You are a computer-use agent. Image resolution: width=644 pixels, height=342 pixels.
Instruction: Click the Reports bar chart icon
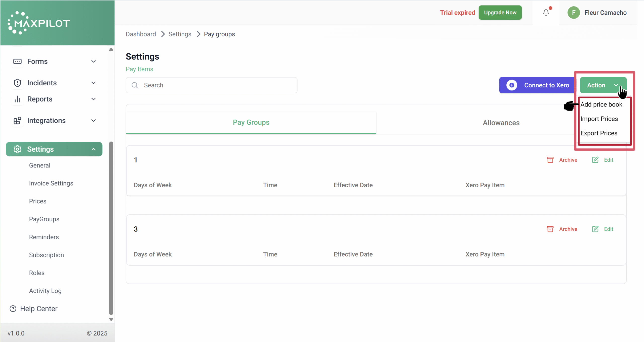click(17, 99)
